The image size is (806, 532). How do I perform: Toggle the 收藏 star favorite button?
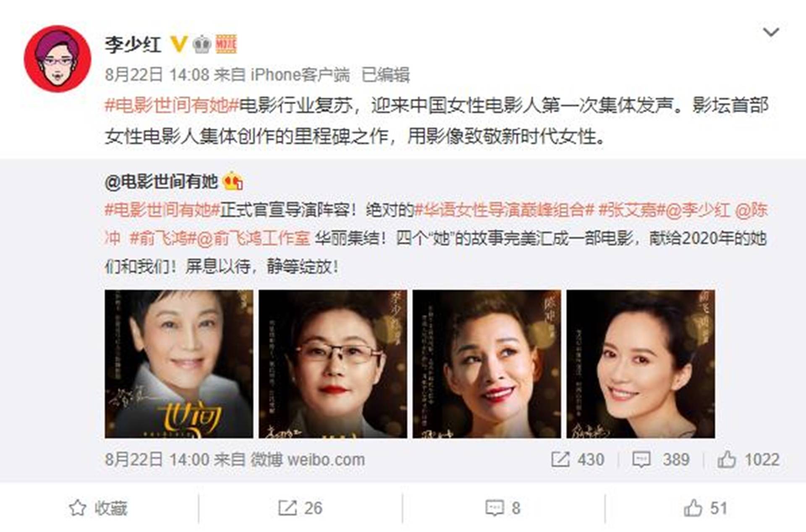(98, 508)
